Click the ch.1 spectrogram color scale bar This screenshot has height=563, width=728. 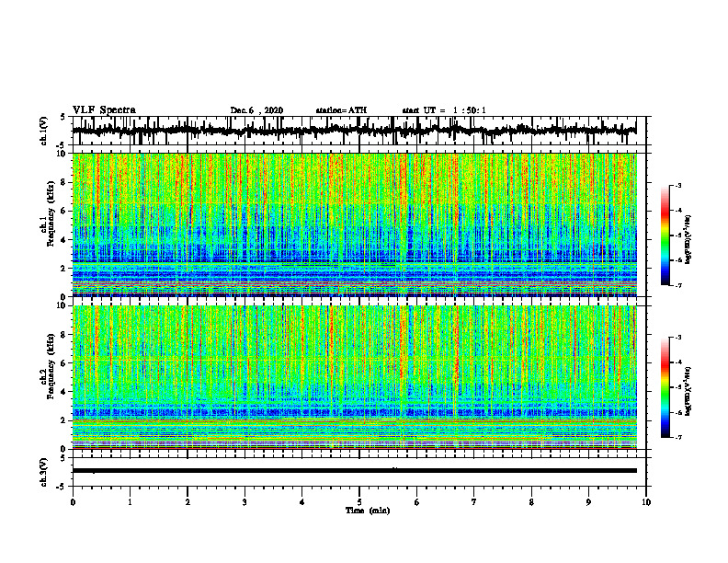click(x=665, y=236)
